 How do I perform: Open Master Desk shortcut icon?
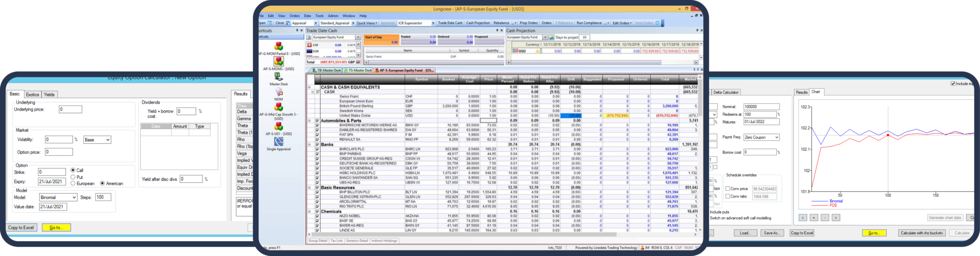278,76
